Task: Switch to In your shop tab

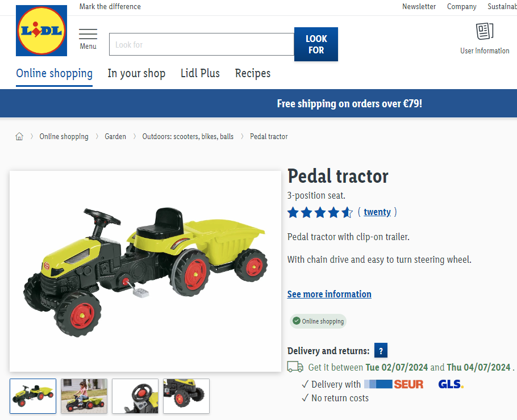Action: coord(136,73)
